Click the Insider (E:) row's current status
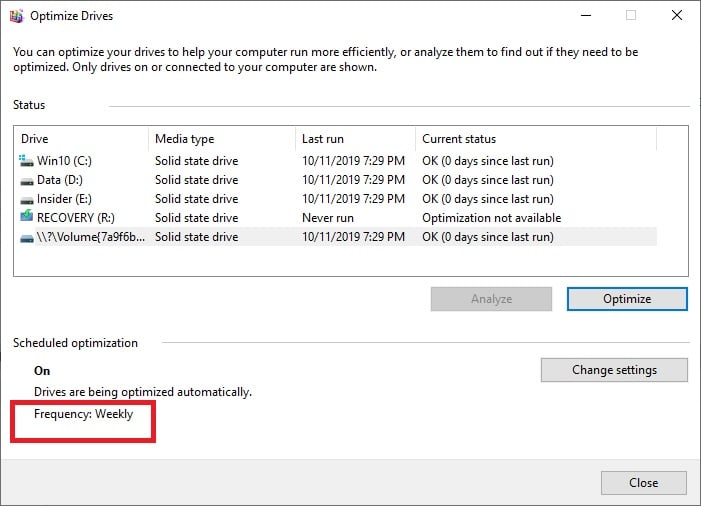701x506 pixels. (488, 199)
